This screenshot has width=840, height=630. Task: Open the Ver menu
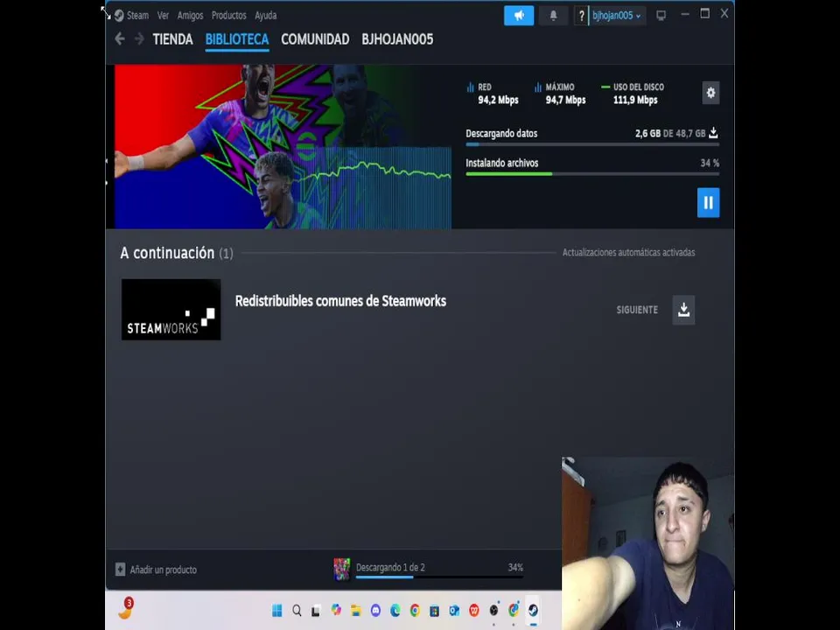(163, 16)
